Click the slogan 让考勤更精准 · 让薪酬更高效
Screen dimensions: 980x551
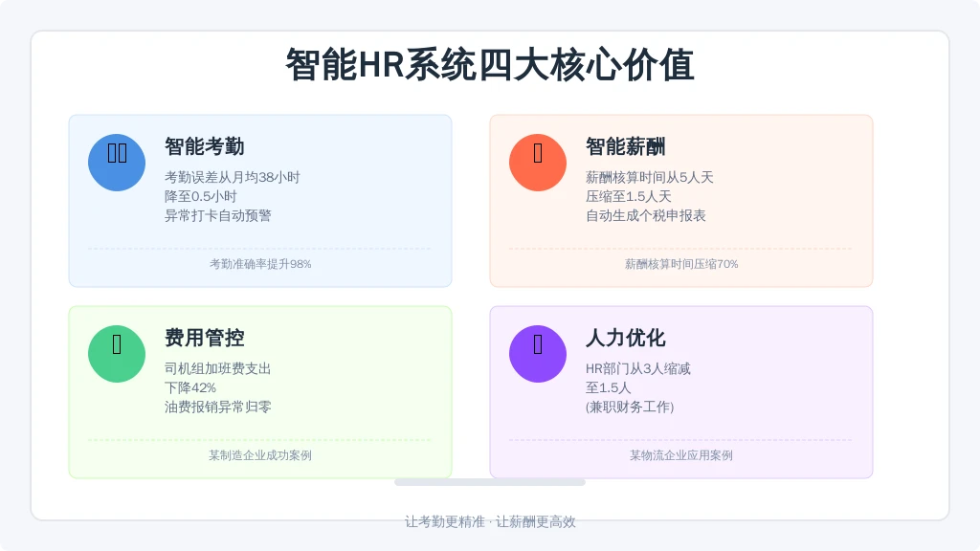490,521
